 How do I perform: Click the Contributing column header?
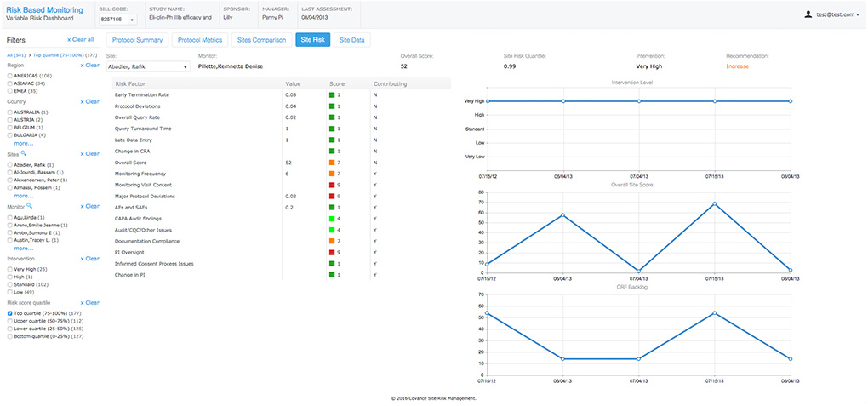tap(391, 84)
